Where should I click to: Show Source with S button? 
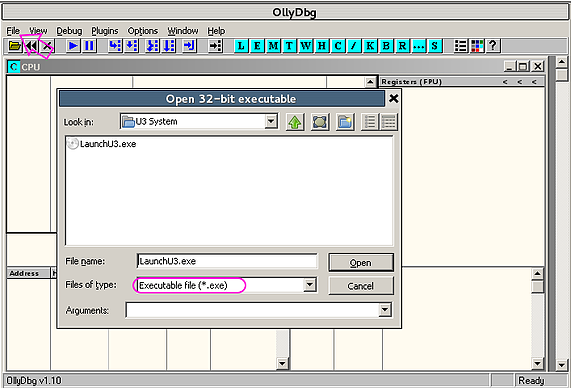coord(435,46)
